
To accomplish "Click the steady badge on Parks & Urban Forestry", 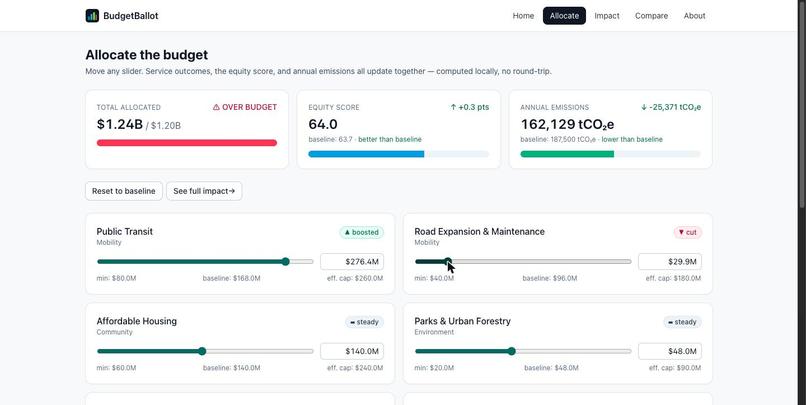I will (x=682, y=322).
